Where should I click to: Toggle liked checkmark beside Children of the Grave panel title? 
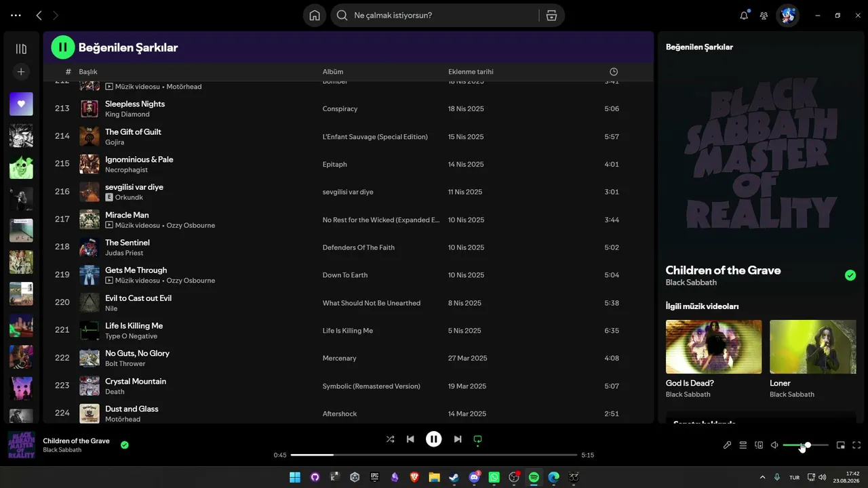click(850, 275)
